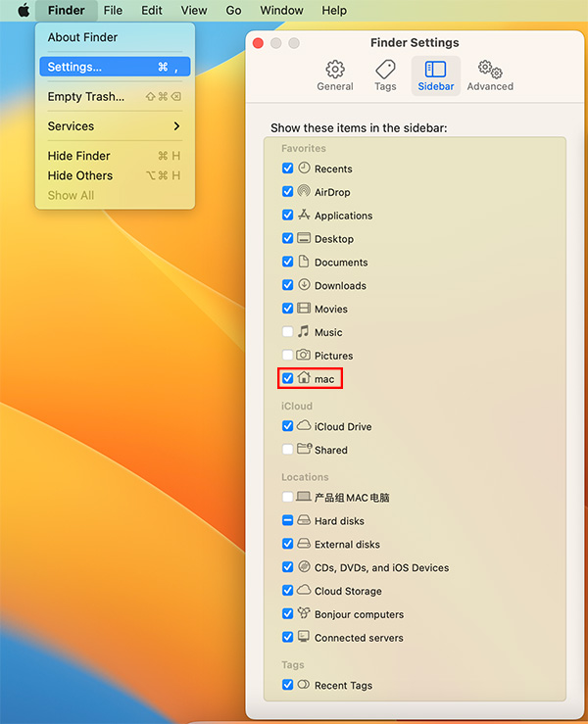Click the Applications icon
The width and height of the screenshot is (588, 724).
point(304,215)
